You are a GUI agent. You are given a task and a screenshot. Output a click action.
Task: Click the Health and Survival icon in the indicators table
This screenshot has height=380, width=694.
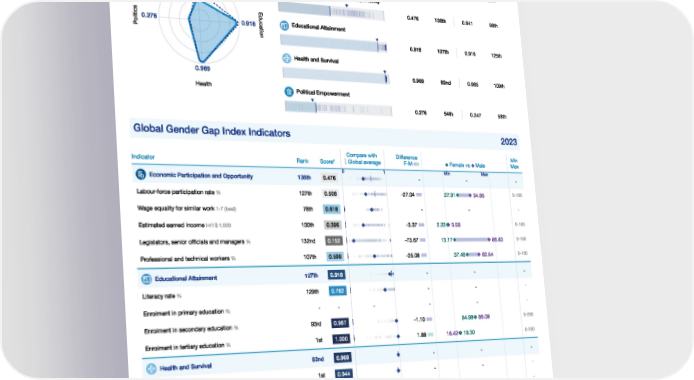pos(151,368)
